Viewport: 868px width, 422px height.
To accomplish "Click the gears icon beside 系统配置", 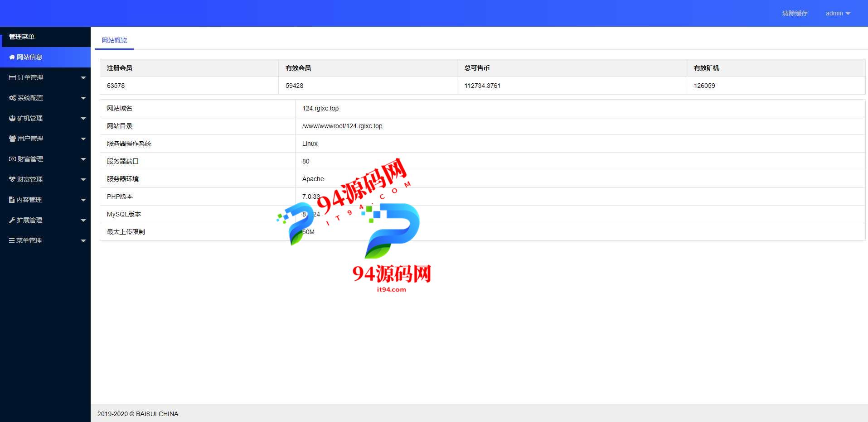I will coord(13,98).
